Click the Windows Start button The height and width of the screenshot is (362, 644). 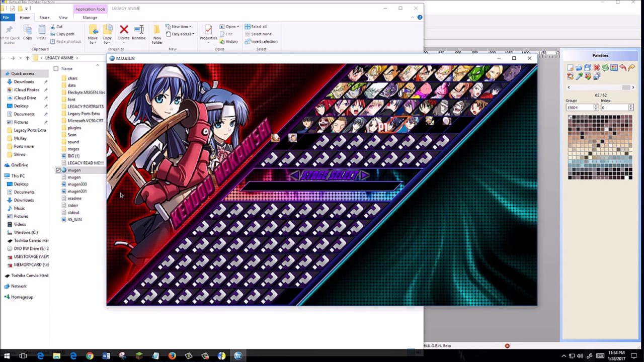point(7,356)
